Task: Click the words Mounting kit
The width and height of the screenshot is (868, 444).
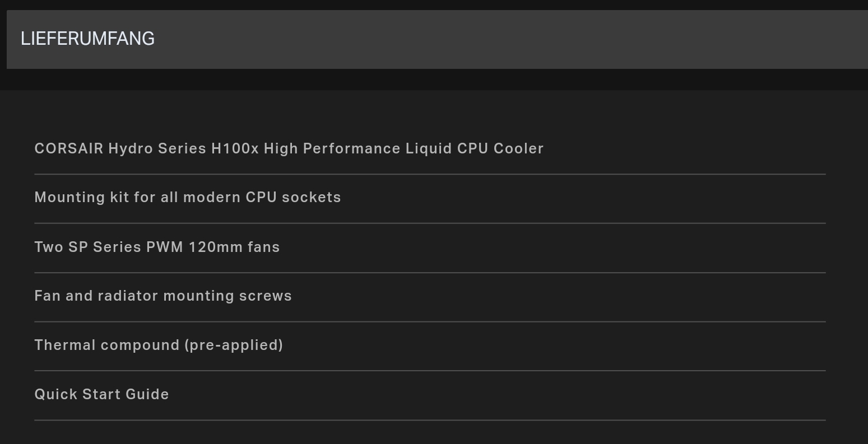Action: (x=82, y=197)
